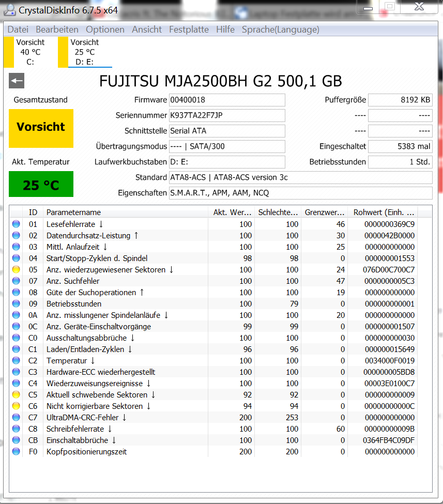Open the Optionen menu
443x504 pixels.
pyautogui.click(x=105, y=29)
